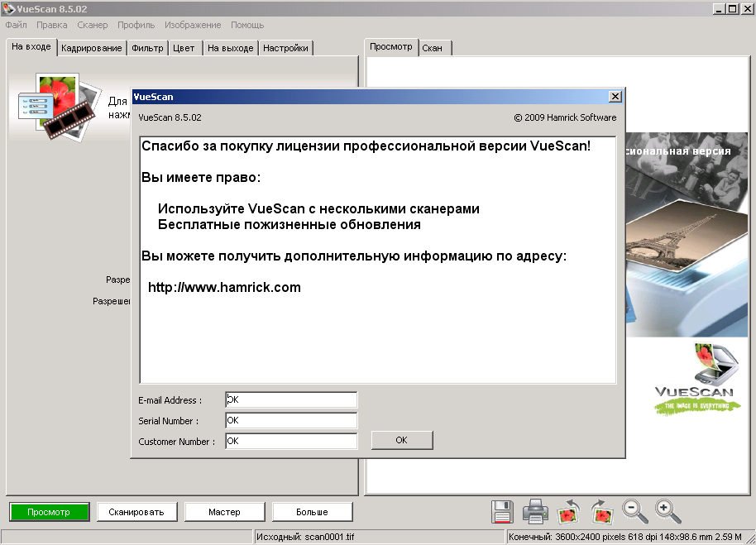Click the Исходный: scan0001.tif status entry

305,537
